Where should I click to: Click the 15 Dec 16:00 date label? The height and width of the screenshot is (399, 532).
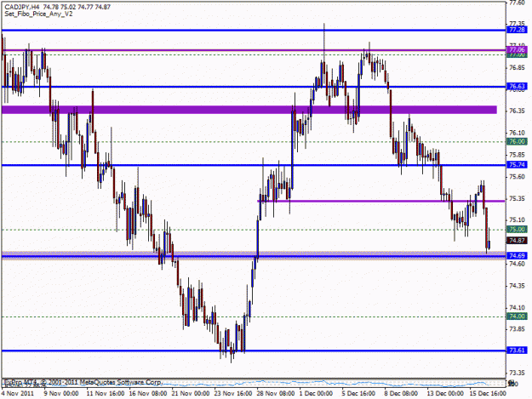coord(488,394)
